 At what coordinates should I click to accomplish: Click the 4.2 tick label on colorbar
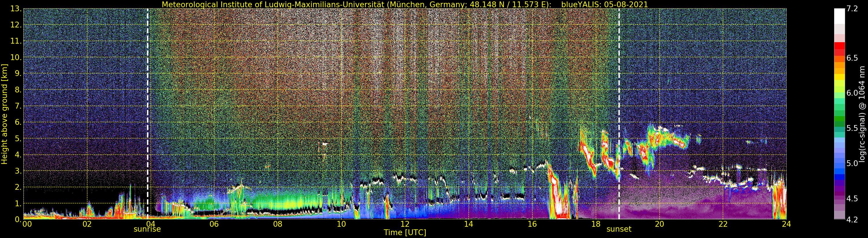pos(852,220)
